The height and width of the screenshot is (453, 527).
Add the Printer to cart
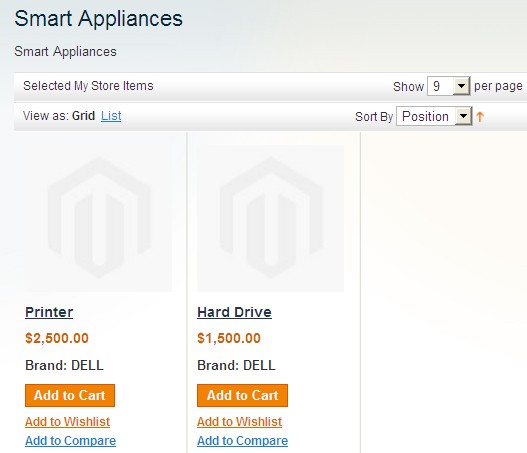70,396
